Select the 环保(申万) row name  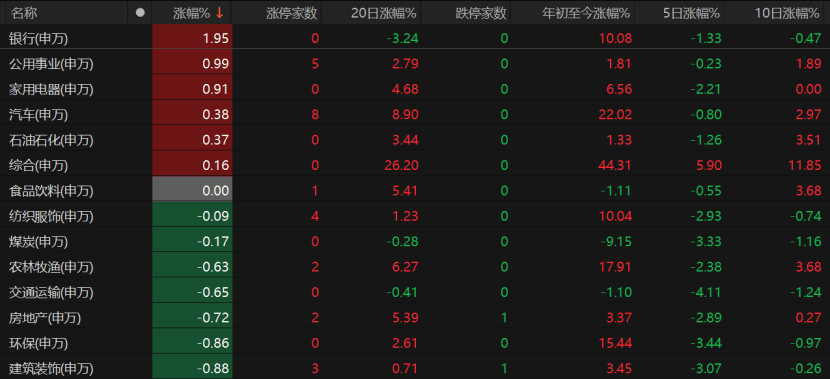tap(39, 344)
